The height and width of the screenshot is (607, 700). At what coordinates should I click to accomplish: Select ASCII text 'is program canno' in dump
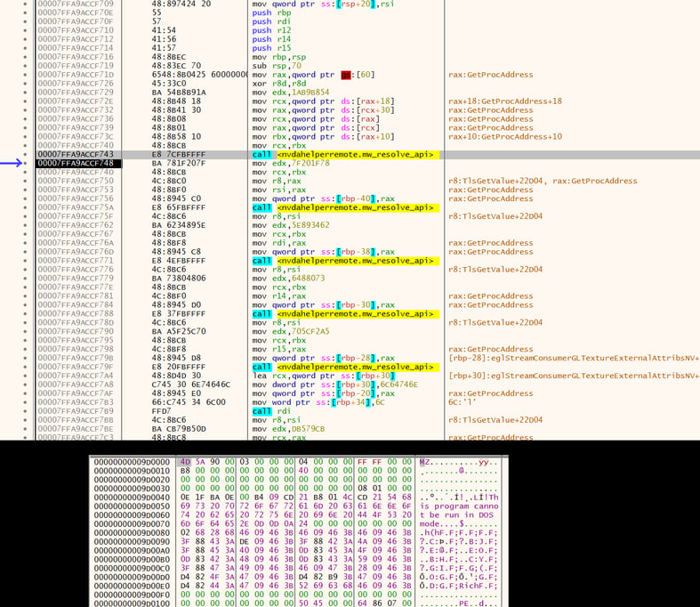pos(459,506)
